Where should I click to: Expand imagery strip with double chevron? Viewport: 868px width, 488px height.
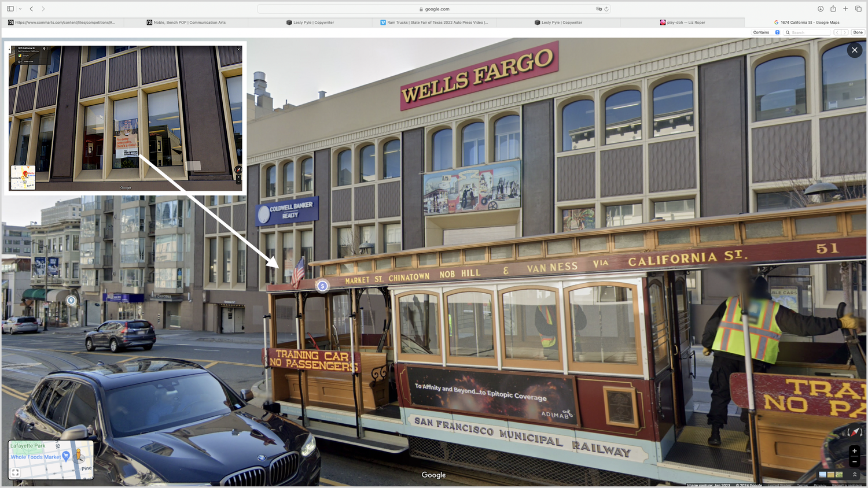(855, 475)
